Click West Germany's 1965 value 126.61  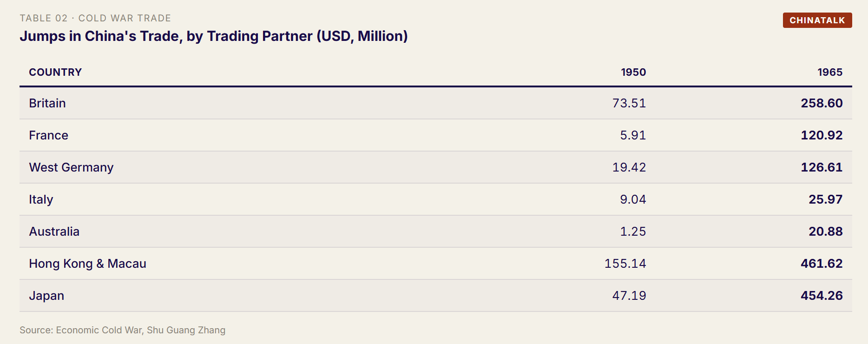pos(822,167)
